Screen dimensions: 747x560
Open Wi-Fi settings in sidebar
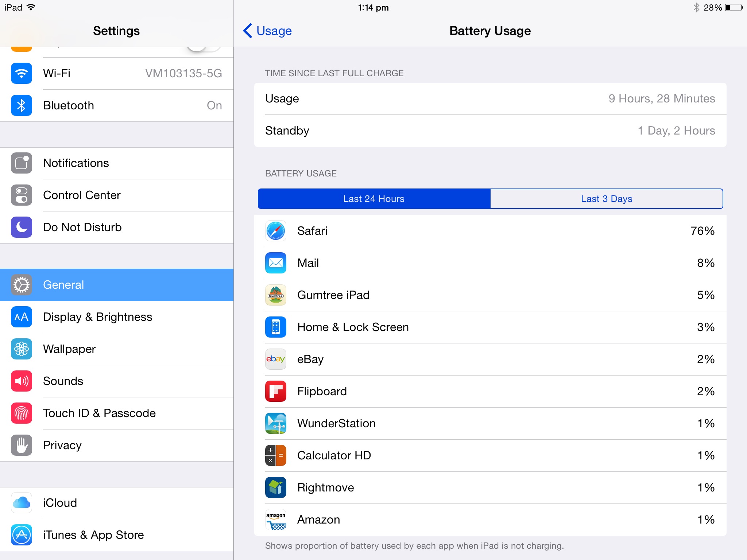(117, 73)
